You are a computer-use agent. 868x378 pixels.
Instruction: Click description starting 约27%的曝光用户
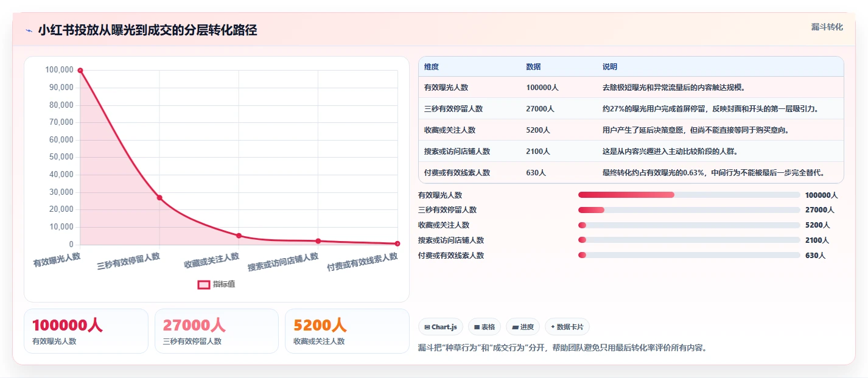710,109
